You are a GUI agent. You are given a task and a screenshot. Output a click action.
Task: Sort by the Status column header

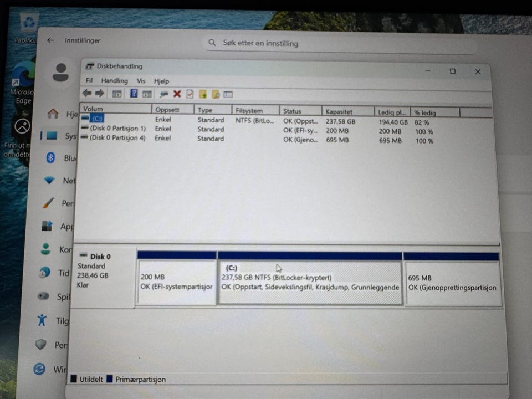coord(300,111)
